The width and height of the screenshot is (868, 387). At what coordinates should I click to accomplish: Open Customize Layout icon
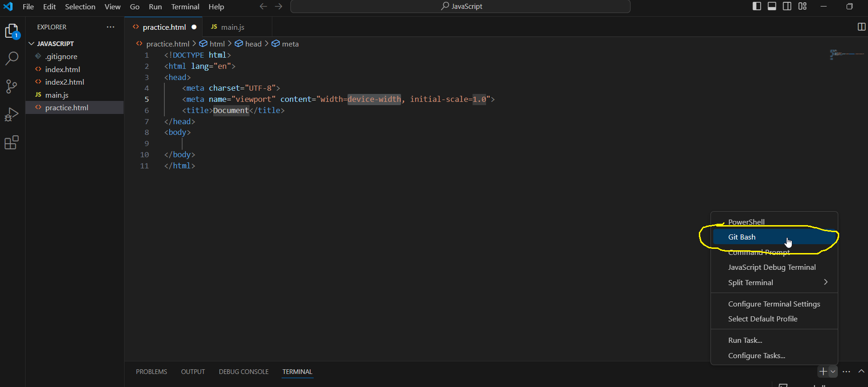(802, 6)
